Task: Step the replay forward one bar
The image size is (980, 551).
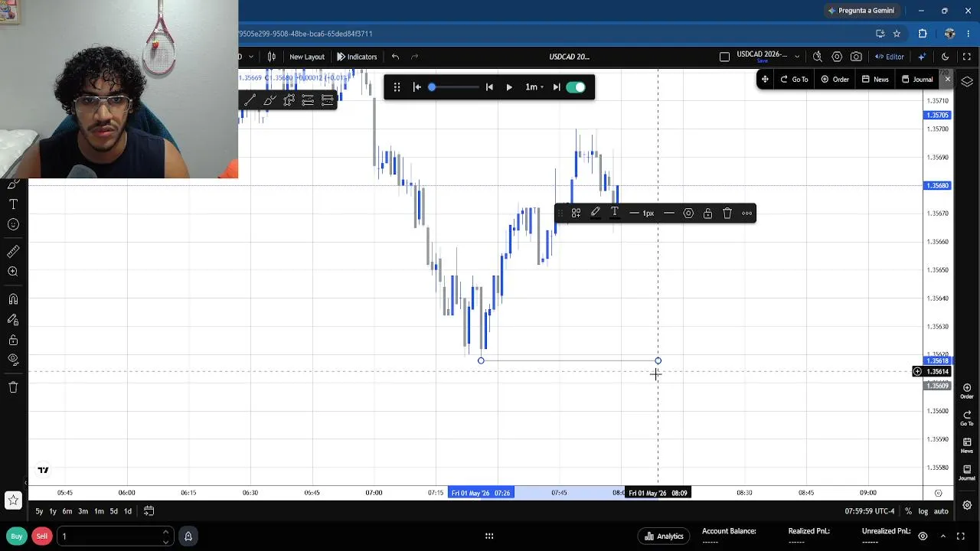Action: click(557, 87)
